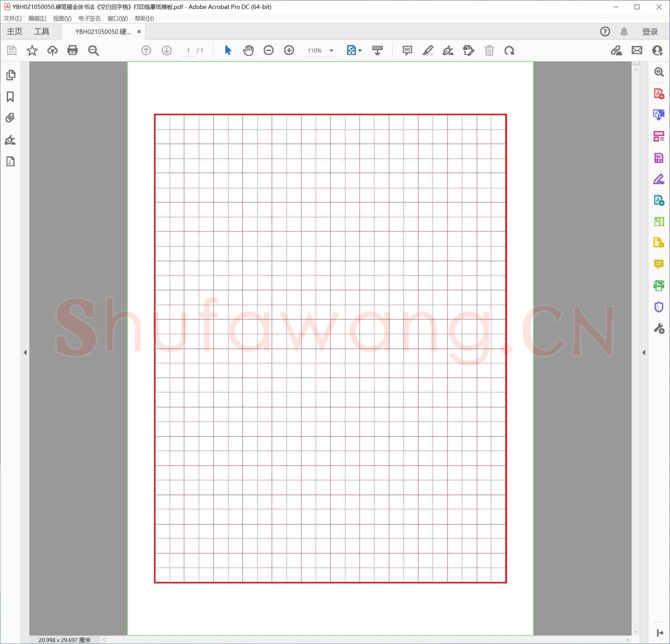Activate the Hand pan tool
Screen dimensions: 670x644
coord(248,50)
